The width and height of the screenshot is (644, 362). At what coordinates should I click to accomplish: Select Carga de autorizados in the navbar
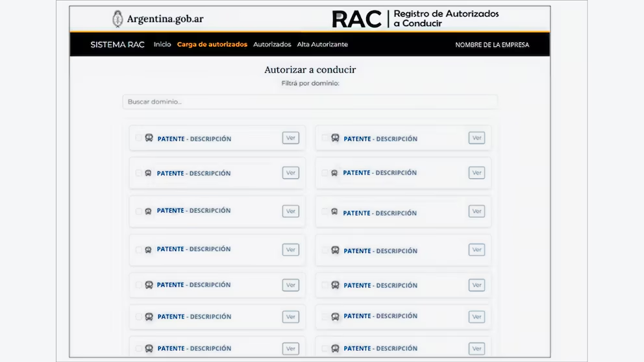coord(212,45)
